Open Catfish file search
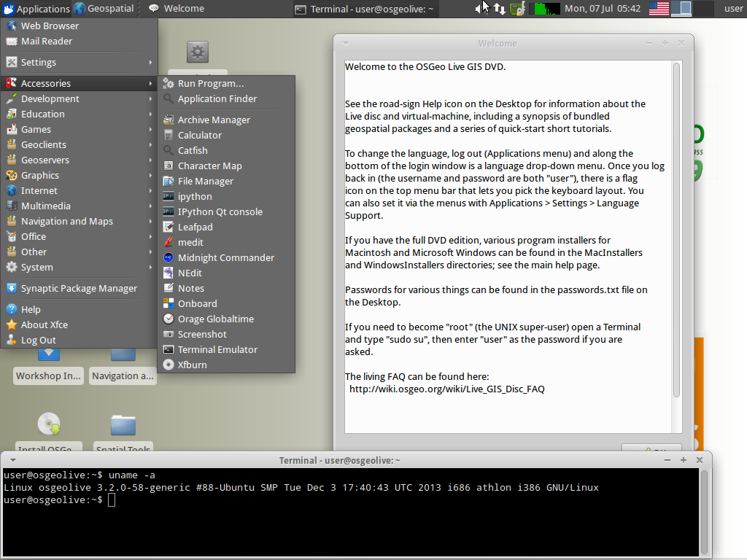 tap(226, 150)
